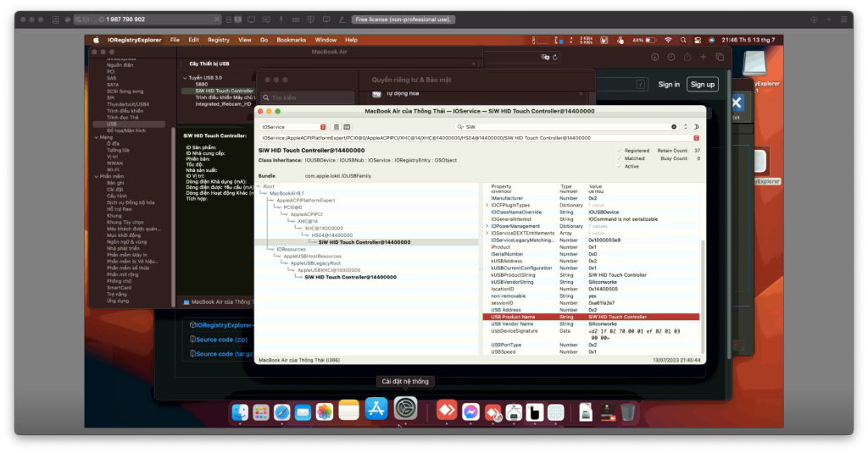Viewport: 868px width, 453px height.
Task: Open the View menu
Action: (x=245, y=40)
